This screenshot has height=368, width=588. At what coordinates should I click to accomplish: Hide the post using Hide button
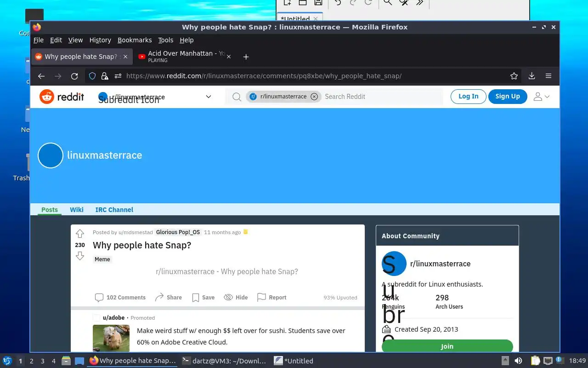pos(236,298)
